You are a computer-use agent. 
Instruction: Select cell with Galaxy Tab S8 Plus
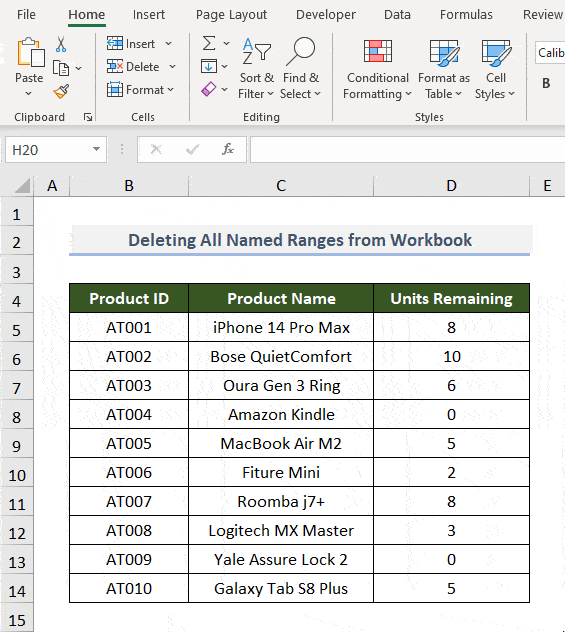[x=281, y=588]
